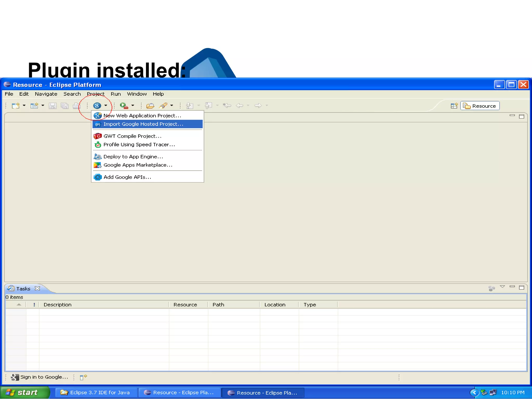The width and height of the screenshot is (532, 399).
Task: Click the Forward navigation arrow icon
Action: [x=258, y=105]
